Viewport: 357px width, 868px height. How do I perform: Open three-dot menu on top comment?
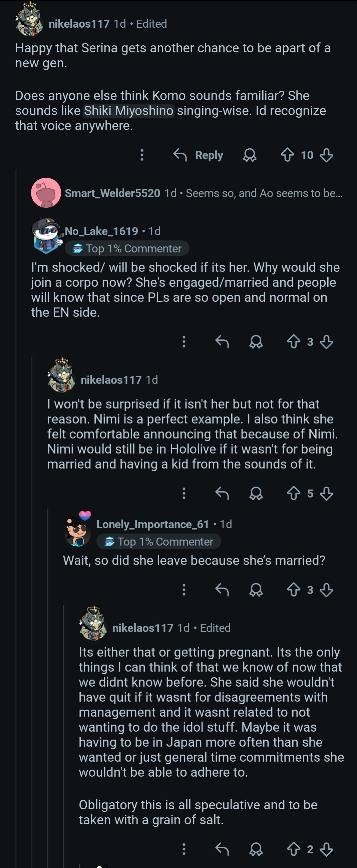click(142, 155)
